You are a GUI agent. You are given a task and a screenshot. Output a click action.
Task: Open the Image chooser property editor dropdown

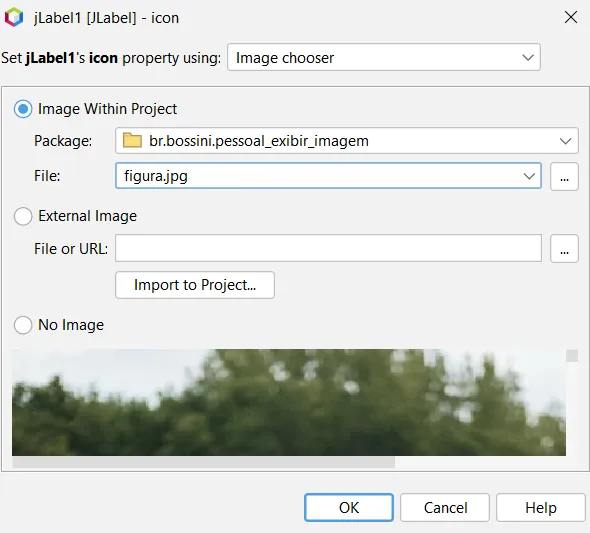coord(384,57)
